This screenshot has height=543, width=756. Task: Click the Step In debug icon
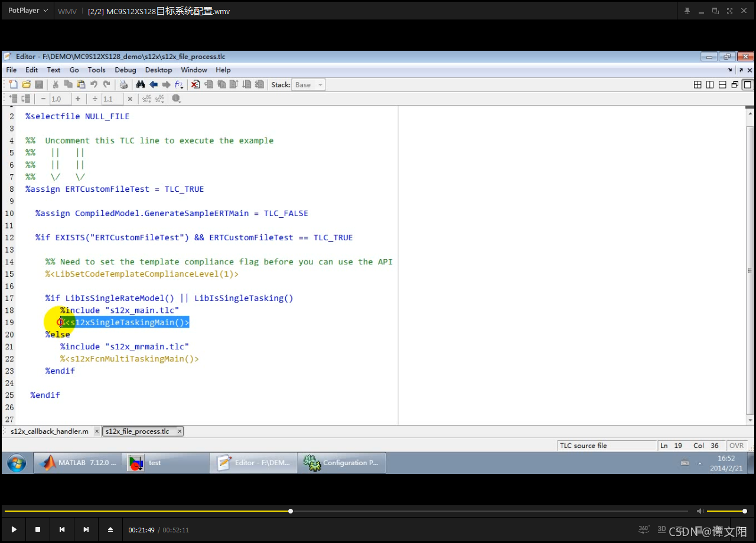(x=221, y=84)
